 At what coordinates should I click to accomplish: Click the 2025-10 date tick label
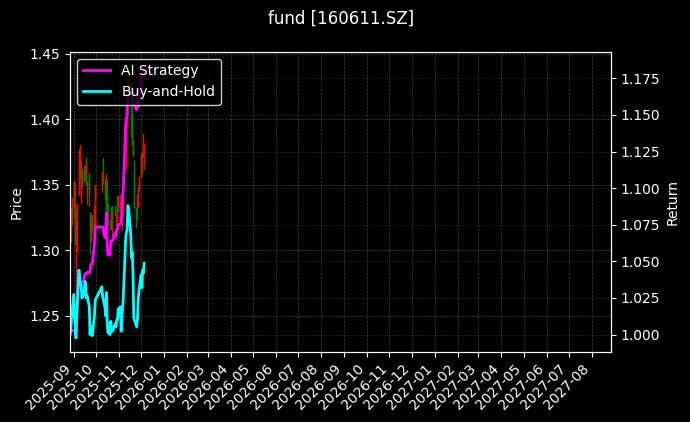click(x=71, y=387)
